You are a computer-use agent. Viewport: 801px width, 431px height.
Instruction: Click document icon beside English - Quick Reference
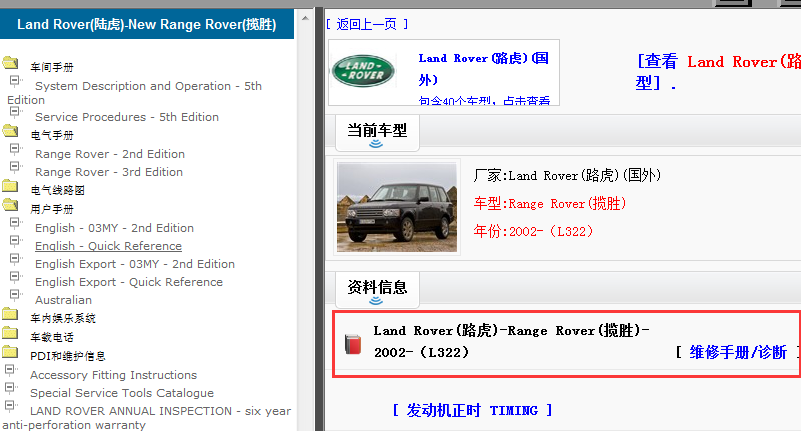click(15, 241)
